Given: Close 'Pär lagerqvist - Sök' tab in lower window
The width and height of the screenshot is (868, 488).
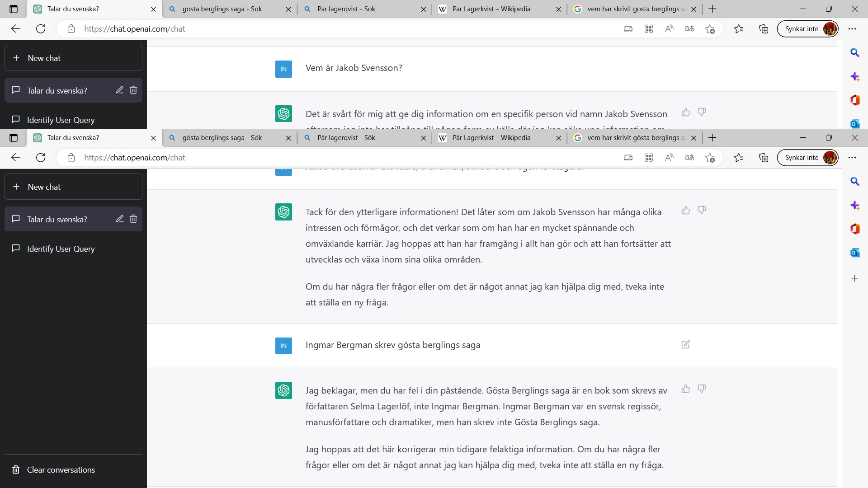Looking at the screenshot, I should pos(423,138).
